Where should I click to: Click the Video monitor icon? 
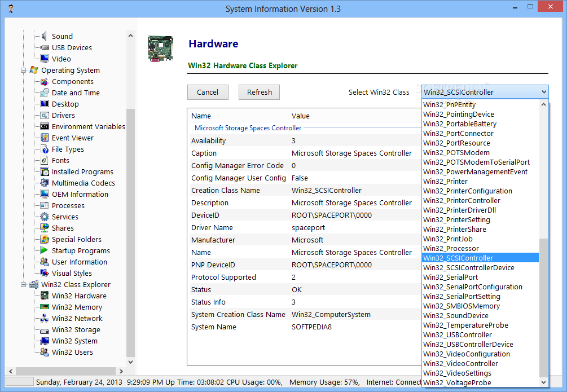coord(45,59)
